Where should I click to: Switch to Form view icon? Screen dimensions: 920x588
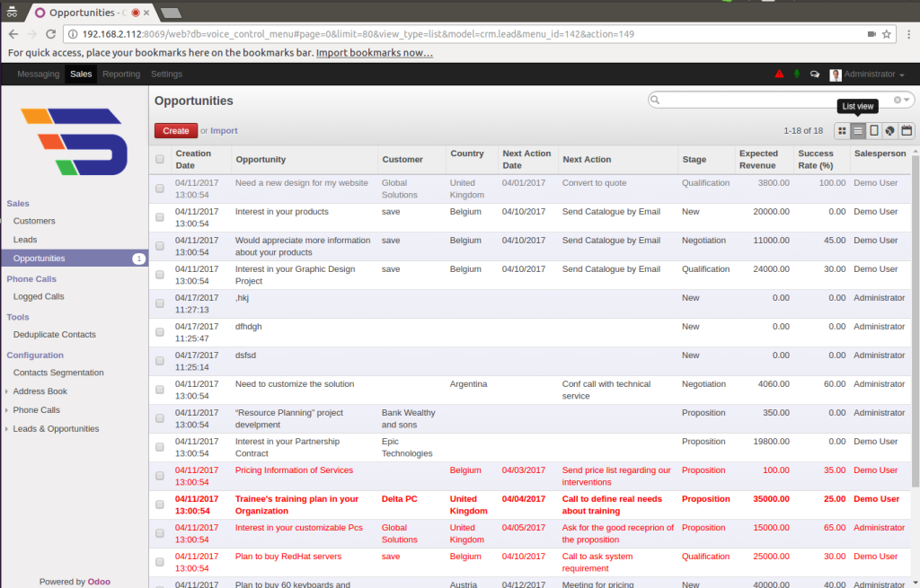[x=874, y=131]
